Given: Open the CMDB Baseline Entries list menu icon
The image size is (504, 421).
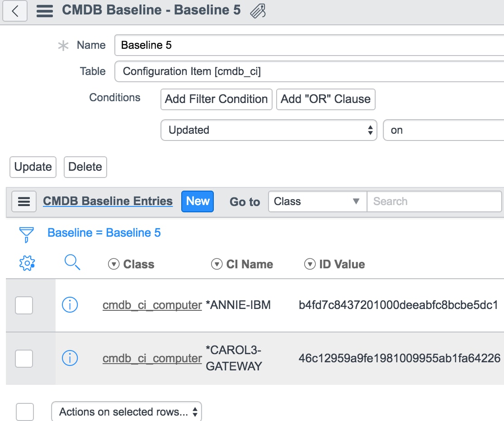Looking at the screenshot, I should (24, 201).
